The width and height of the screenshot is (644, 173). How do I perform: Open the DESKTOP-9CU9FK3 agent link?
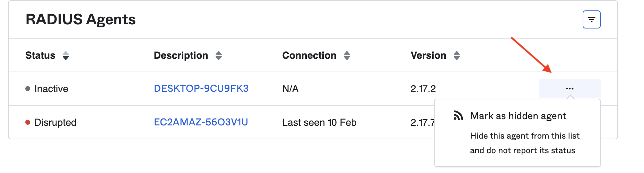[x=201, y=89]
